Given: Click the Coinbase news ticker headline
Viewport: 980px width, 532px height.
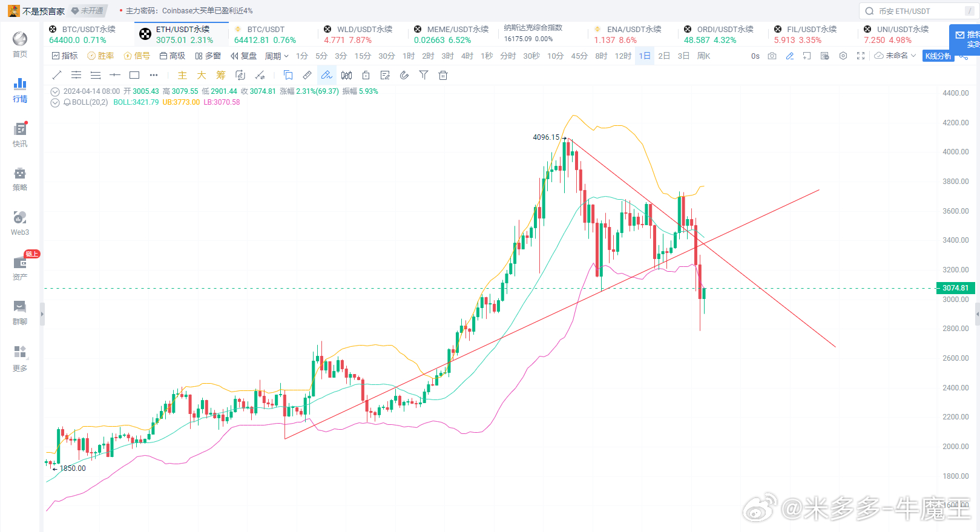Looking at the screenshot, I should click(x=189, y=11).
